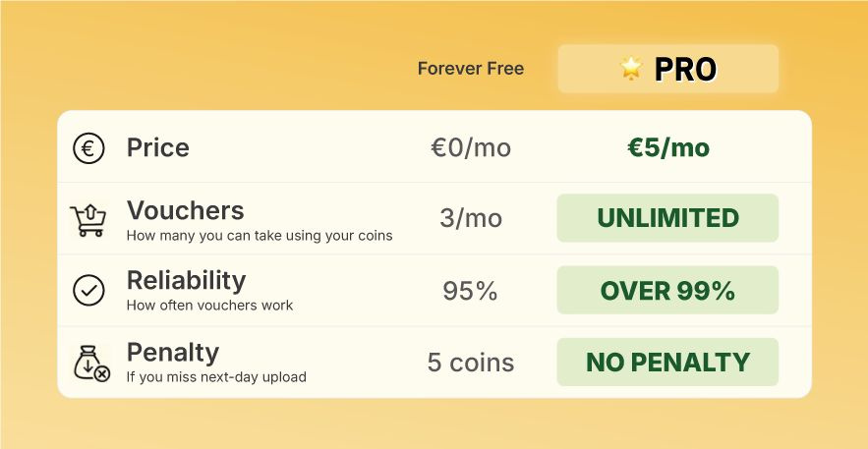Click the Price row title
Image resolution: width=868 pixels, height=449 pixels.
click(x=157, y=148)
